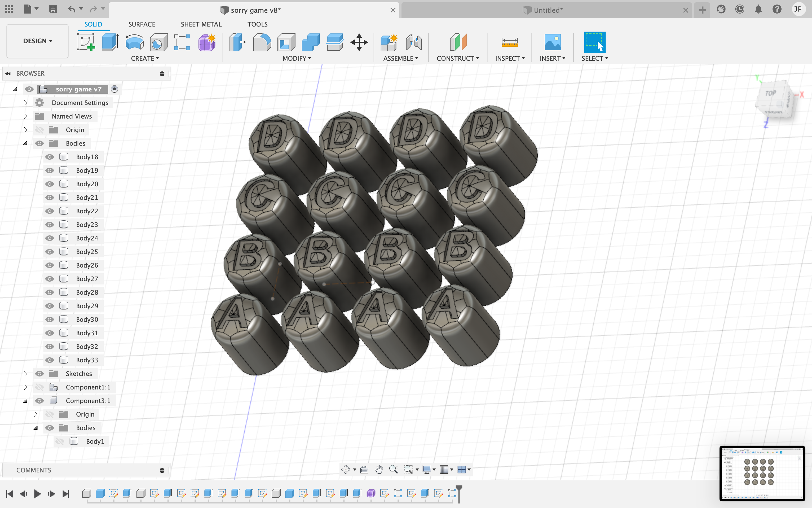
Task: Switch to the SHEET METAL tab
Action: pos(201,24)
